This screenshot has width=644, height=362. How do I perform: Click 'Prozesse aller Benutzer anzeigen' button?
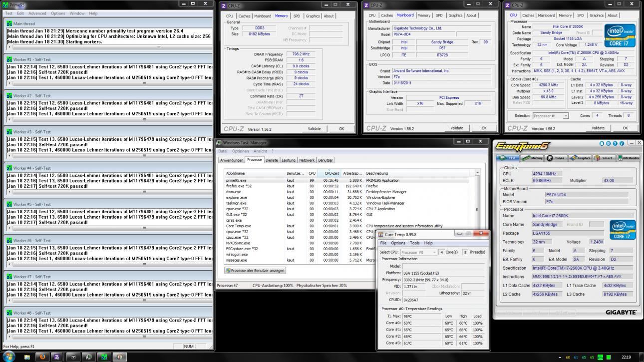pyautogui.click(x=255, y=271)
